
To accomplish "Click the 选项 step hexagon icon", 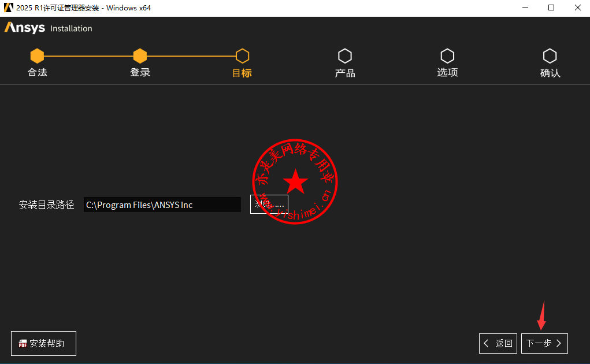I will coord(447,56).
